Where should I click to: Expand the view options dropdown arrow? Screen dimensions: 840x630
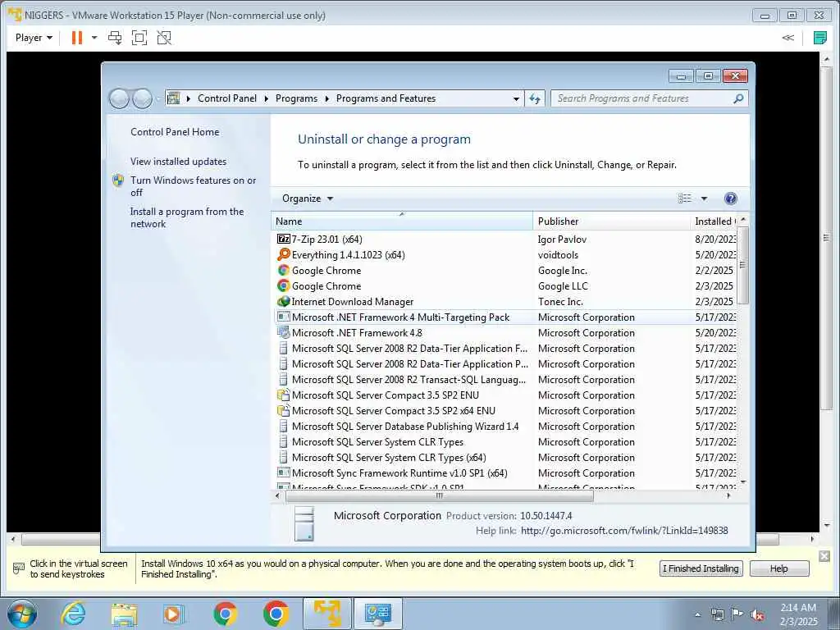(x=704, y=199)
